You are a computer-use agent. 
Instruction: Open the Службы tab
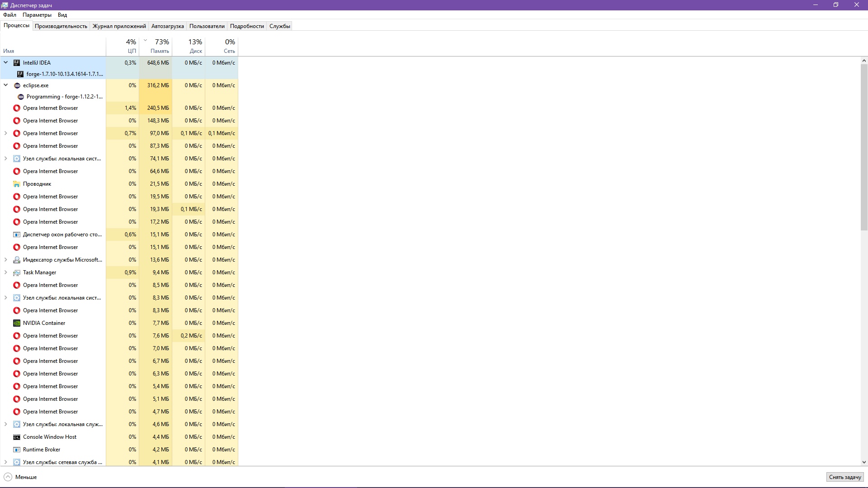click(280, 26)
